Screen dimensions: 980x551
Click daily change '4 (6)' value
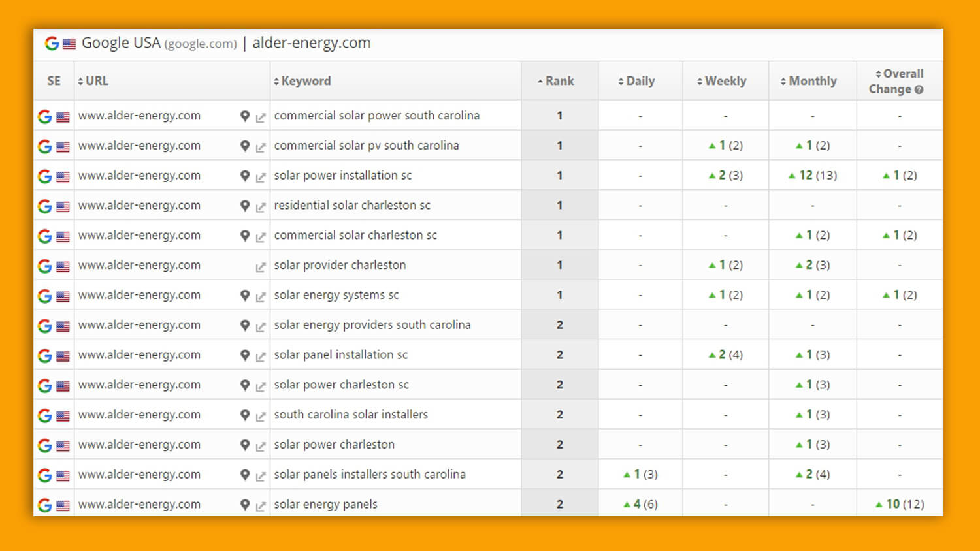pos(640,504)
